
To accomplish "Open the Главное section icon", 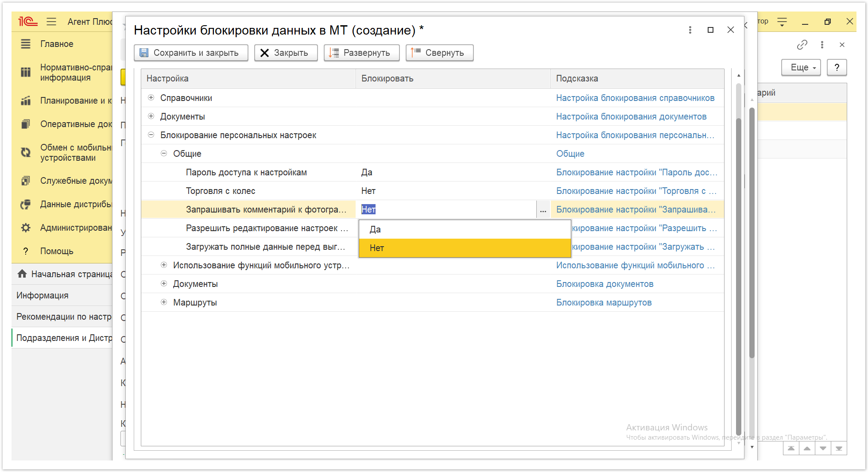I will (x=26, y=44).
